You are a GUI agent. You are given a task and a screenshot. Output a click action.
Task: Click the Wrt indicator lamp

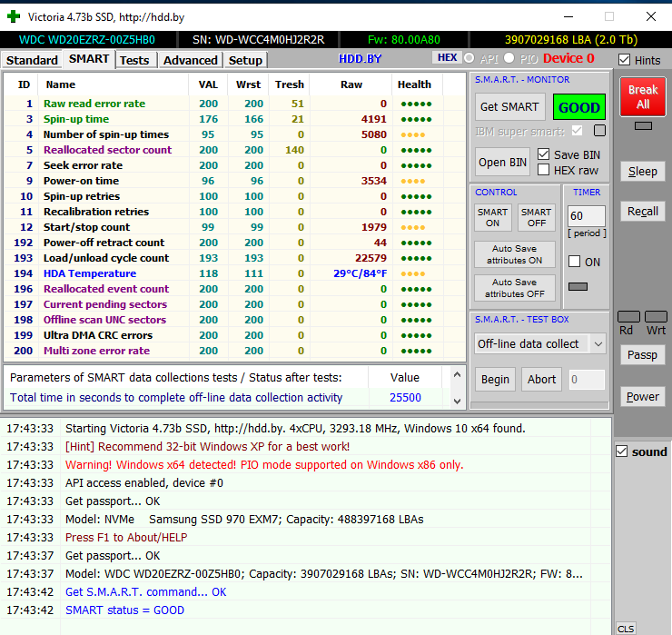click(x=656, y=316)
